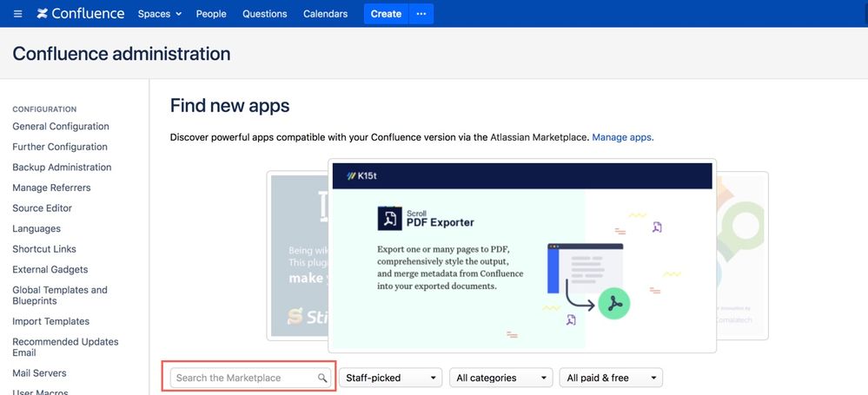Click the CONFIGURATION section label

(x=44, y=109)
